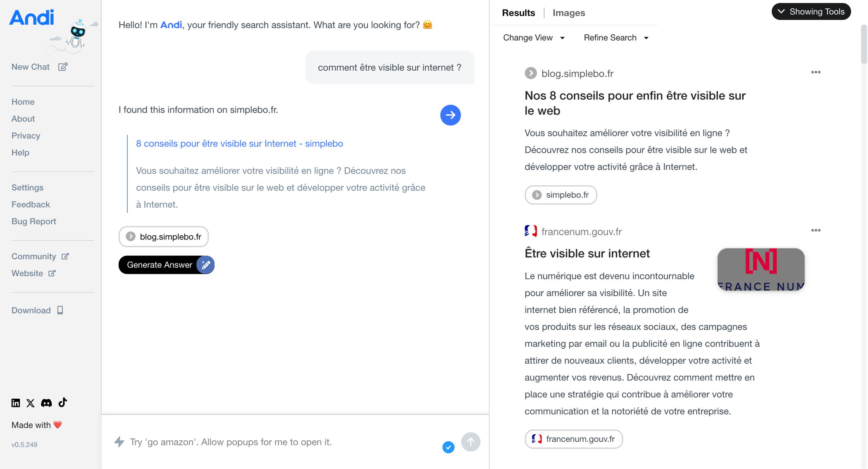Open the X (Twitter) icon
Screen dimensions: 868x469
coord(31,402)
